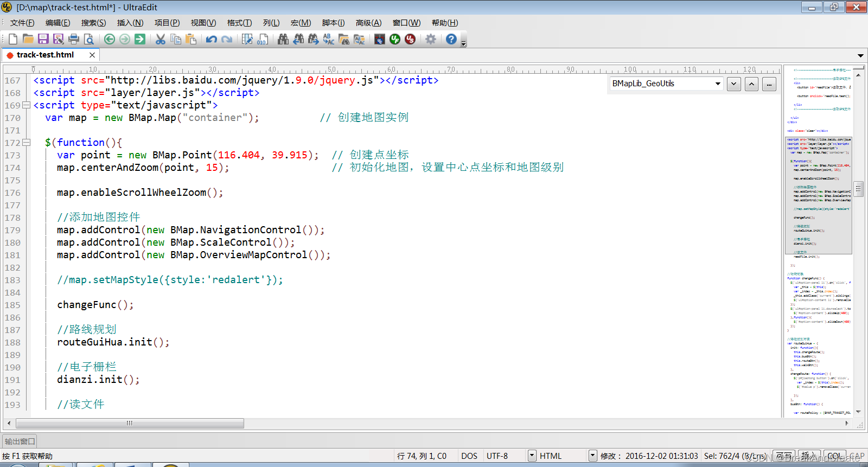Toggle the 插入 insert mode status button
868x467 pixels.
[x=809, y=456]
